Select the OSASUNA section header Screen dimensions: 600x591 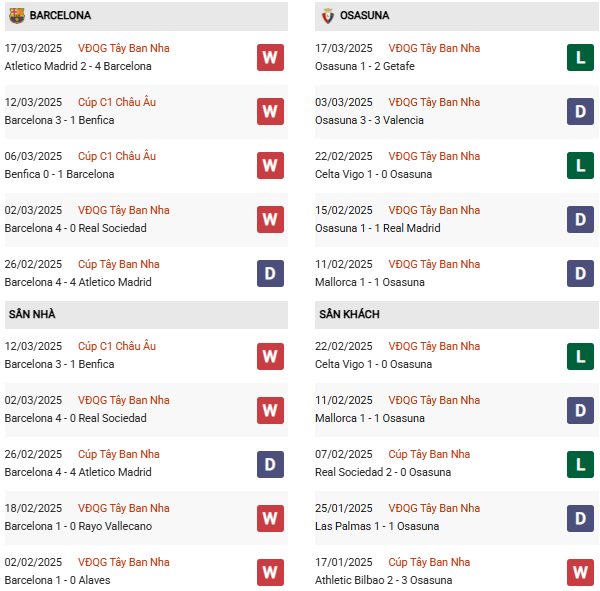[x=365, y=16]
